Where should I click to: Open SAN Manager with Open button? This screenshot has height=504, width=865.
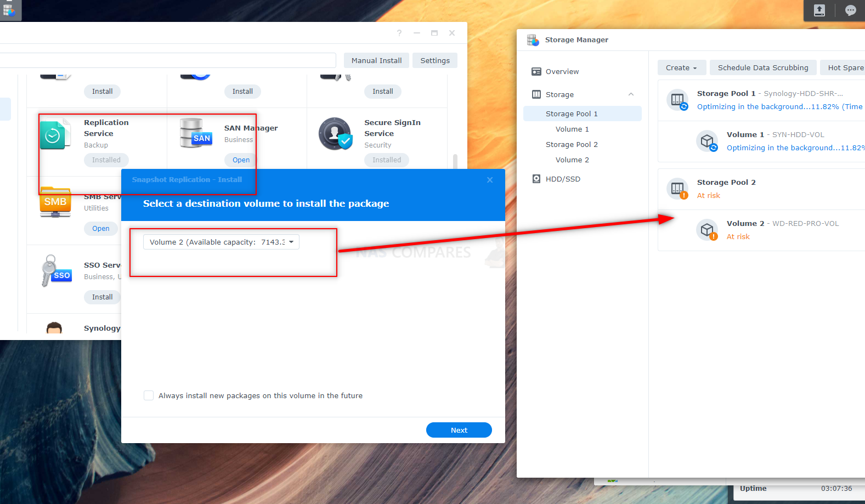coord(241,160)
